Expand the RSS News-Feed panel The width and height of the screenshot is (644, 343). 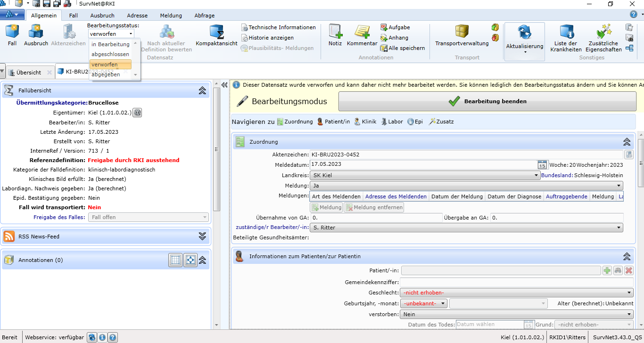[x=202, y=237]
